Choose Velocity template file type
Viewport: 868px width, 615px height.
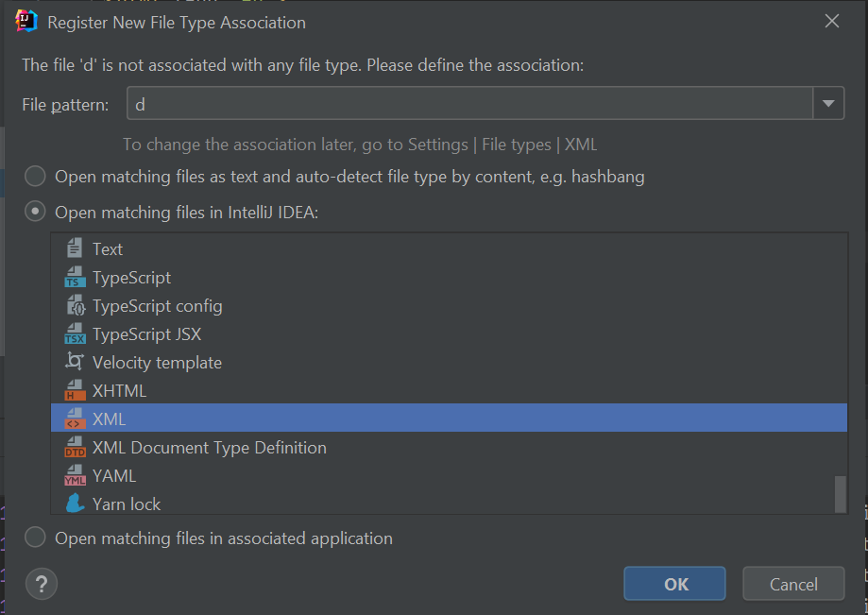(x=449, y=362)
